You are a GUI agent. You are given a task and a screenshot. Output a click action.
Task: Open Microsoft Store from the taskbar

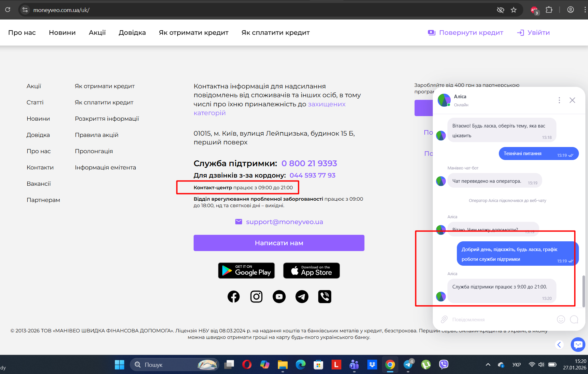(318, 365)
